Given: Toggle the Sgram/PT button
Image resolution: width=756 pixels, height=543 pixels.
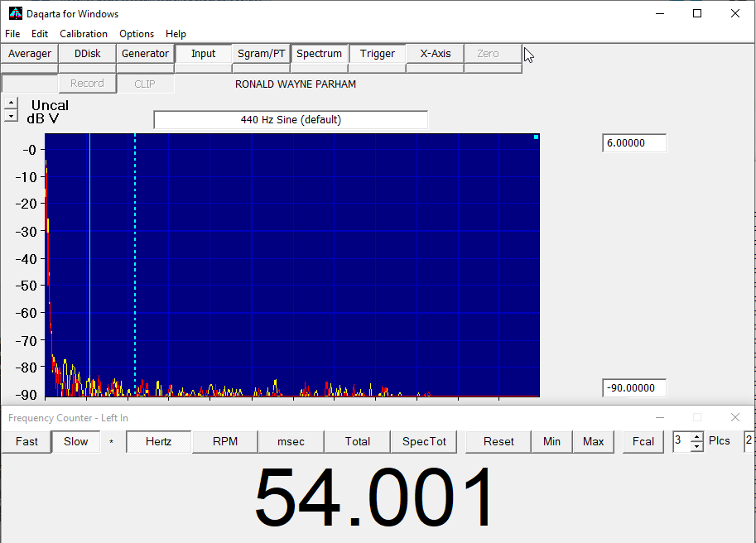Looking at the screenshot, I should [x=261, y=54].
